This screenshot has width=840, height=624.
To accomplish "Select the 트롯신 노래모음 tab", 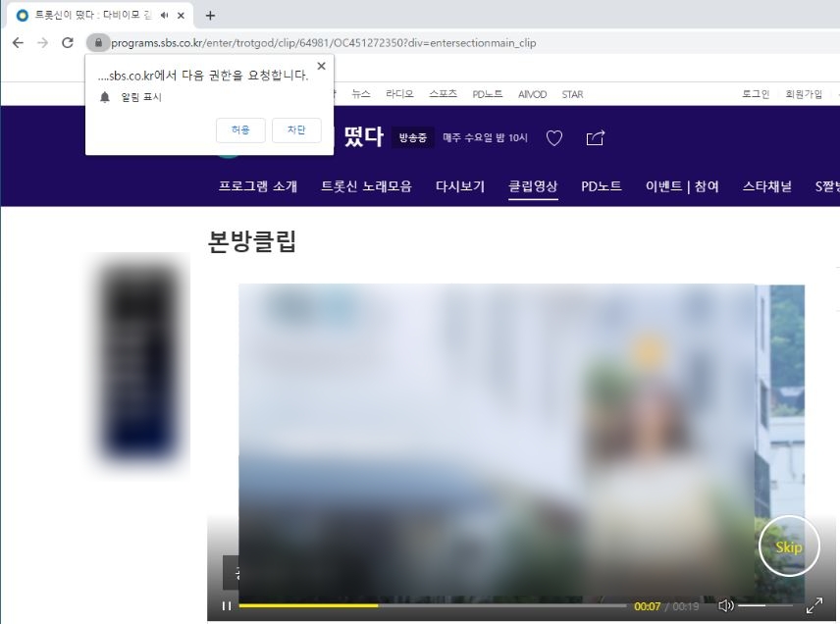I will 366,186.
